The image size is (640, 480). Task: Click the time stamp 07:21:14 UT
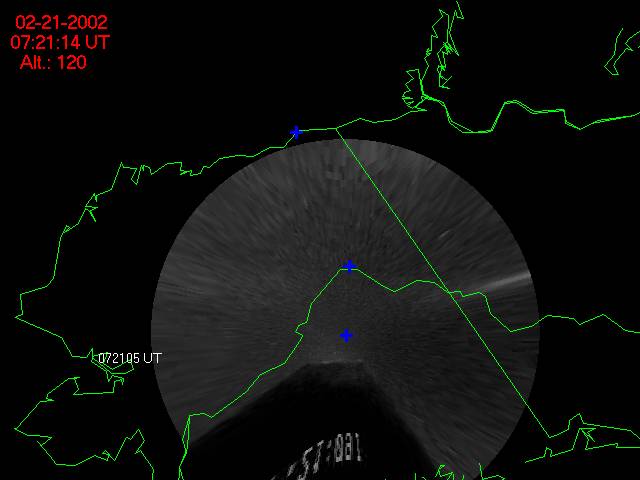tap(60, 42)
